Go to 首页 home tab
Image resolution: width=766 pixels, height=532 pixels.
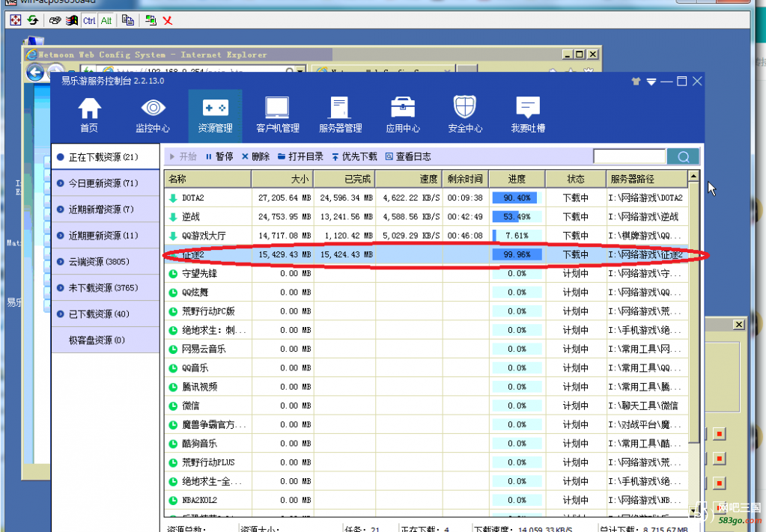[x=89, y=115]
